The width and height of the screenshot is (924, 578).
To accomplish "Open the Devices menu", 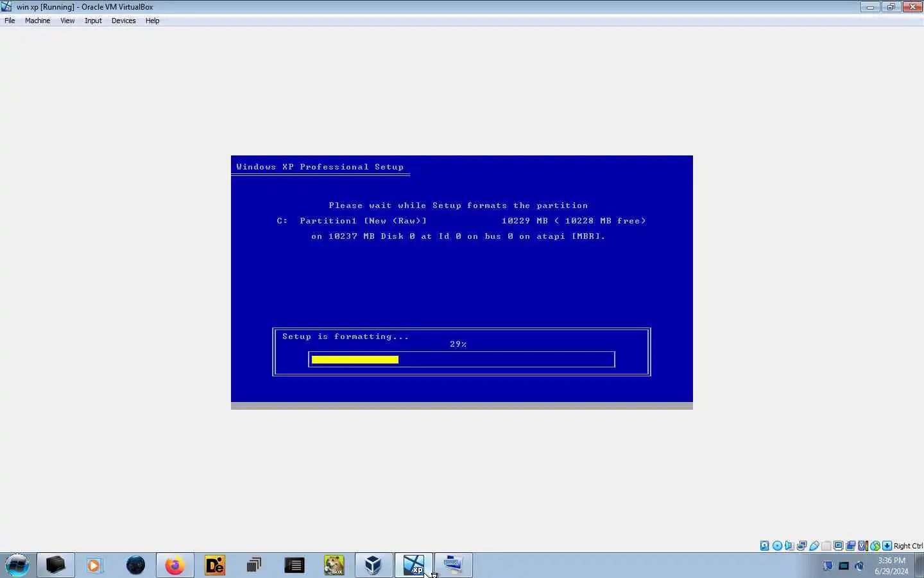I will click(123, 21).
